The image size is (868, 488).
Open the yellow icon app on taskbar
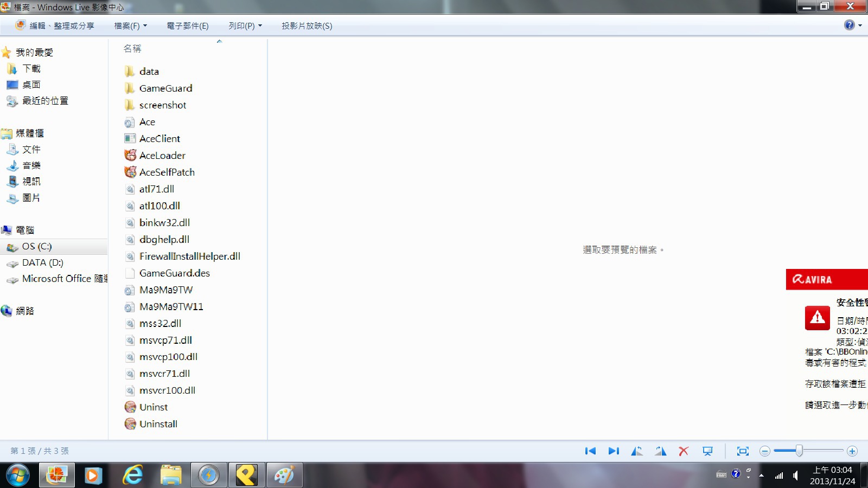pos(246,476)
